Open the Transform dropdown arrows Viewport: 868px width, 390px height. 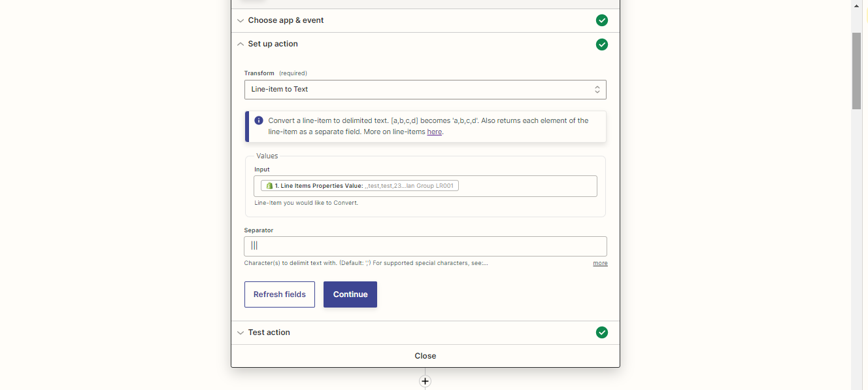click(x=597, y=90)
